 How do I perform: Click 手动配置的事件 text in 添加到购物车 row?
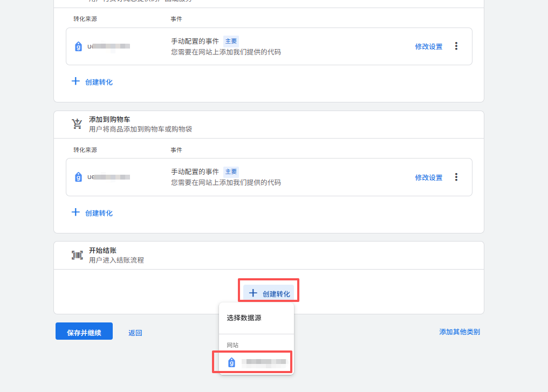(195, 171)
